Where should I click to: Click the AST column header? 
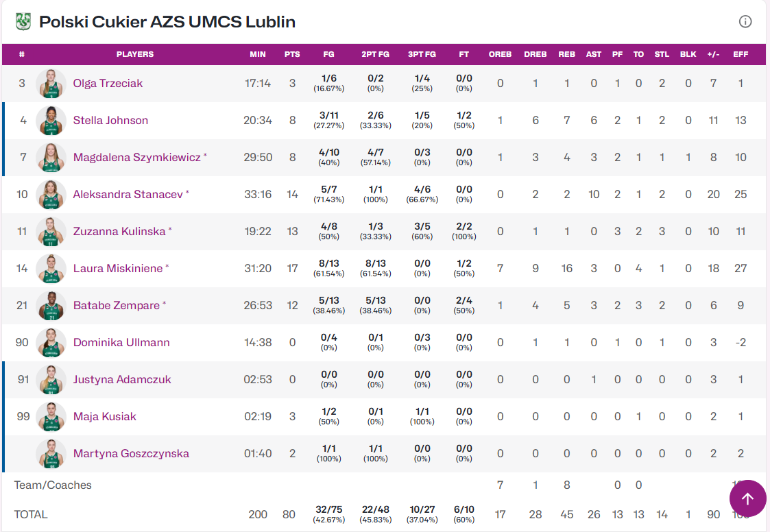tap(594, 54)
